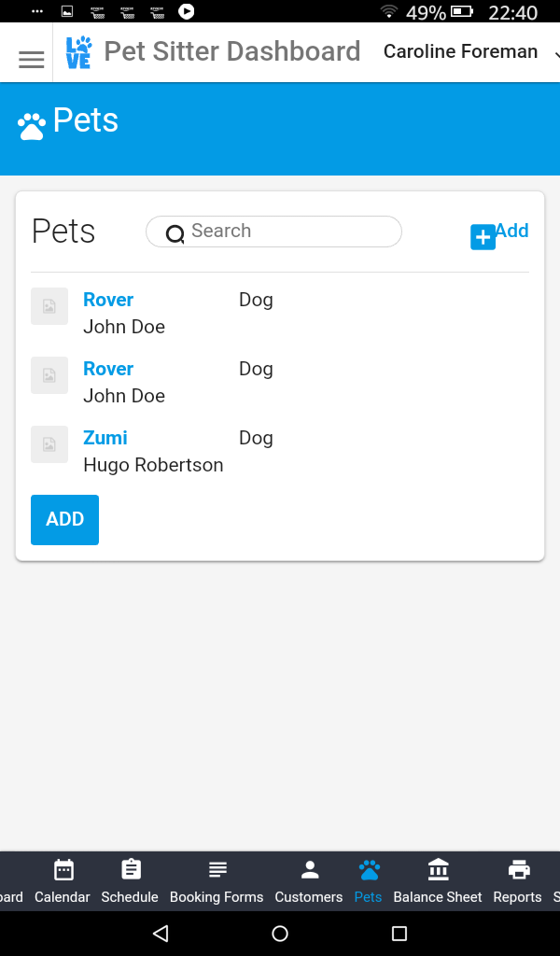The height and width of the screenshot is (956, 560).
Task: Open the first Rover pet entry
Action: pos(108,300)
